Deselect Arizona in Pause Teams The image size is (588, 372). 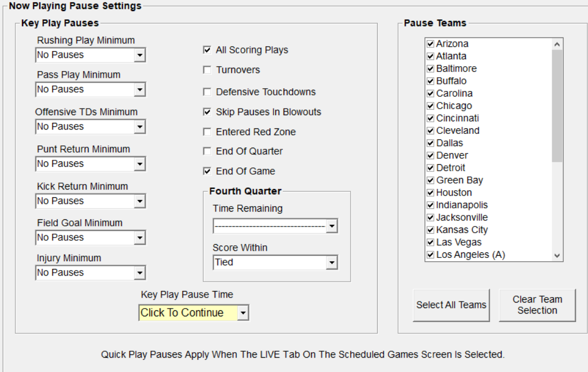click(x=431, y=44)
